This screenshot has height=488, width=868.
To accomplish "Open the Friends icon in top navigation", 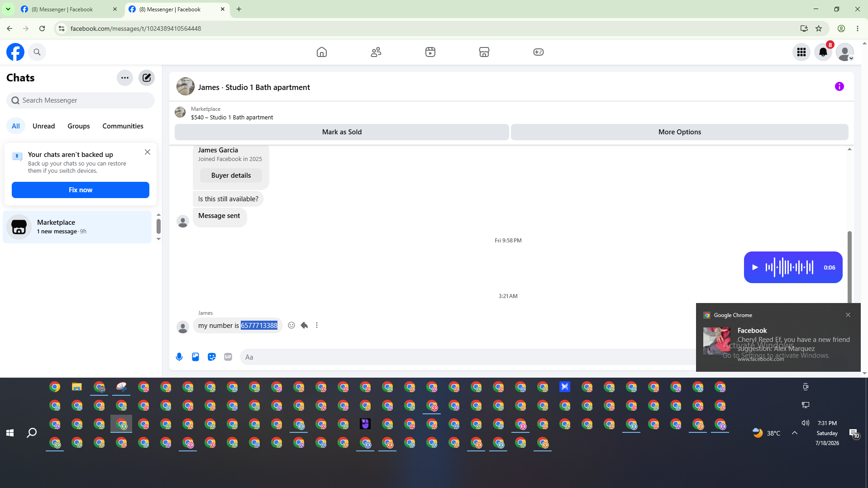I will pos(376,52).
